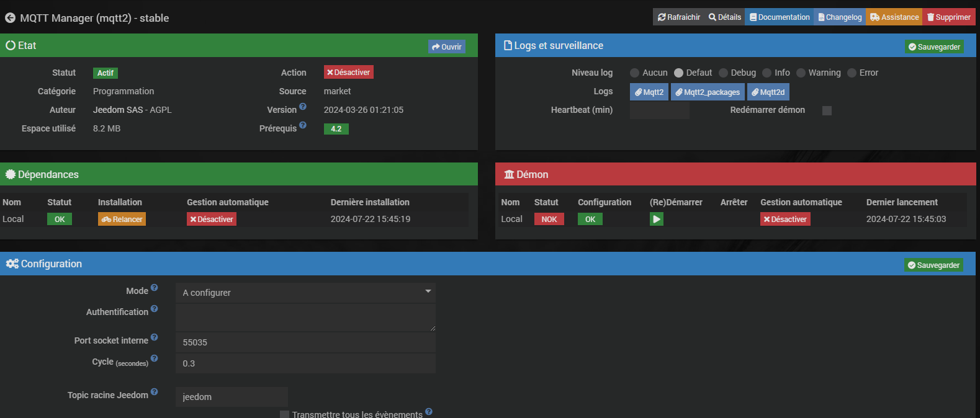The height and width of the screenshot is (418, 980).
Task: Select the Defaut log level
Action: 678,73
